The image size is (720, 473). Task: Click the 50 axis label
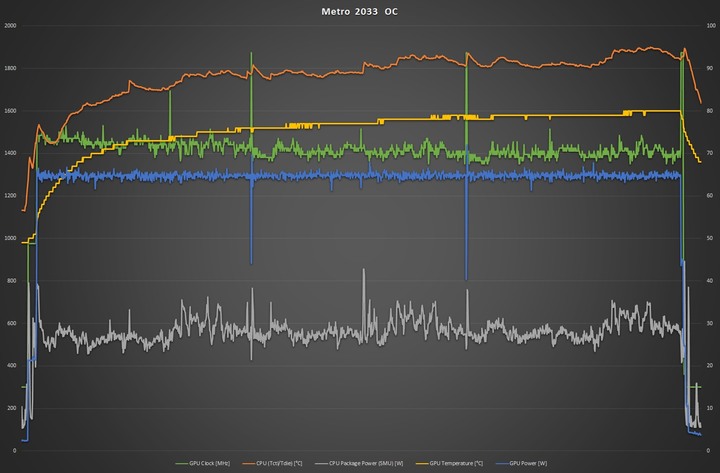pos(709,238)
